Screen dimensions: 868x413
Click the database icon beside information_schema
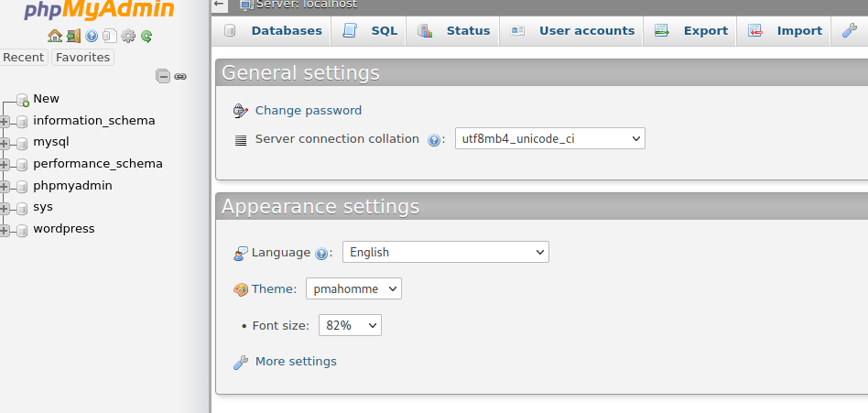point(22,121)
